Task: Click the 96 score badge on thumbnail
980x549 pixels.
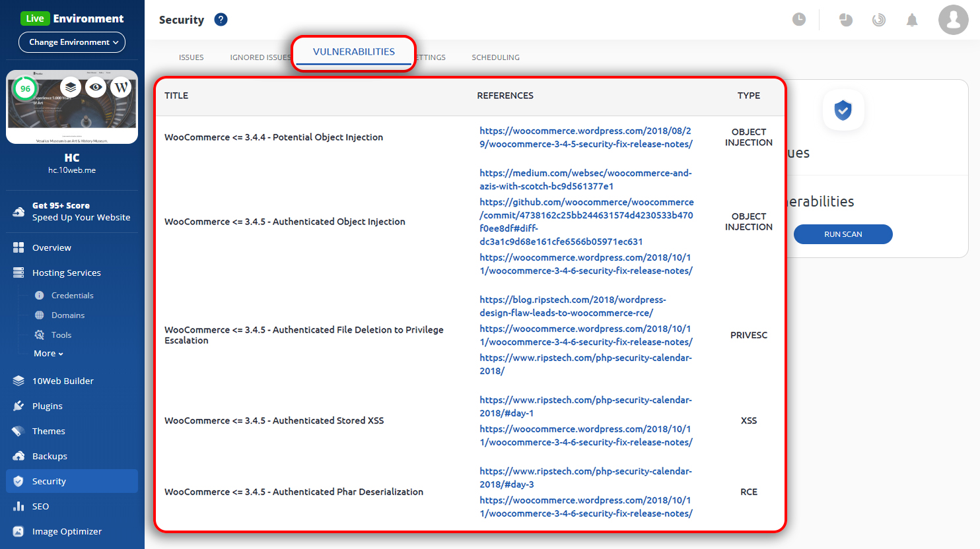Action: 25,88
